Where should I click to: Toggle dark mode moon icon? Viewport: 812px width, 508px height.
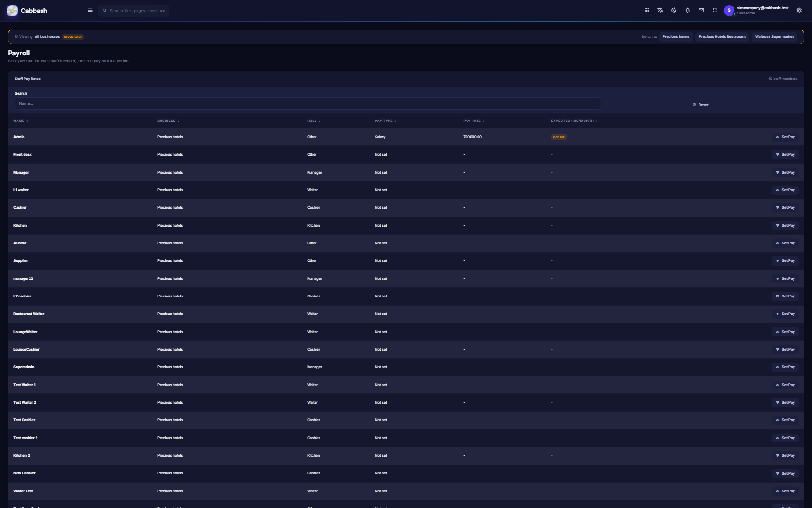pyautogui.click(x=674, y=11)
